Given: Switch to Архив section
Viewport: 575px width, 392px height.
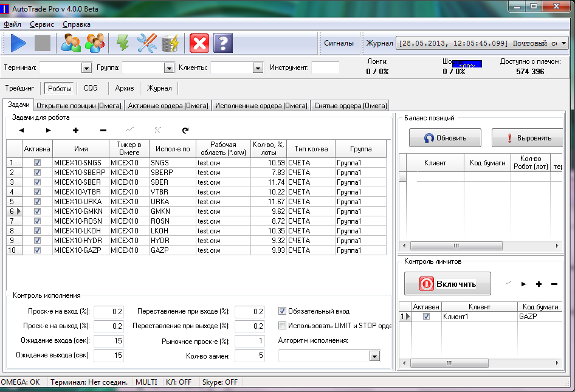Looking at the screenshot, I should (125, 88).
